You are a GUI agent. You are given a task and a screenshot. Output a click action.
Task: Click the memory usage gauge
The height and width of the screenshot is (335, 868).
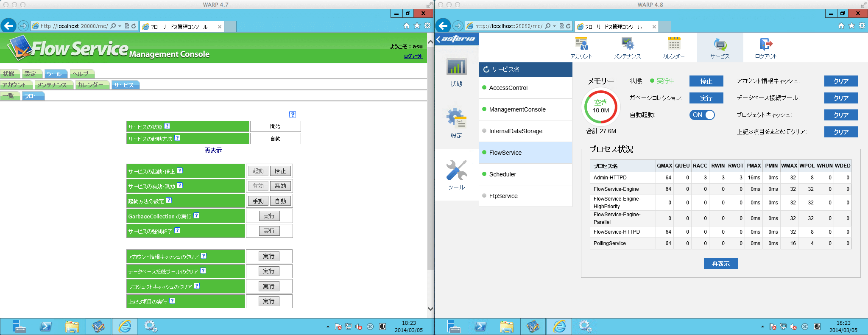click(x=600, y=106)
